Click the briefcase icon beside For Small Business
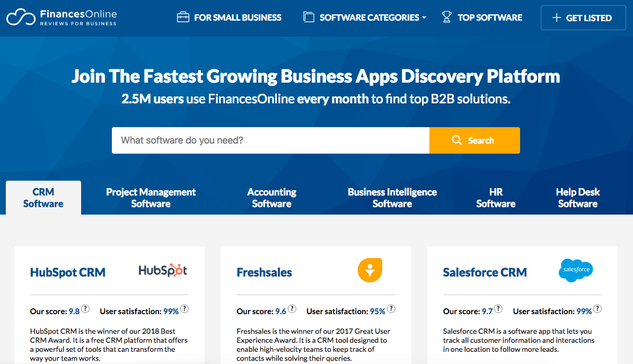This screenshot has height=364, width=633. click(183, 17)
